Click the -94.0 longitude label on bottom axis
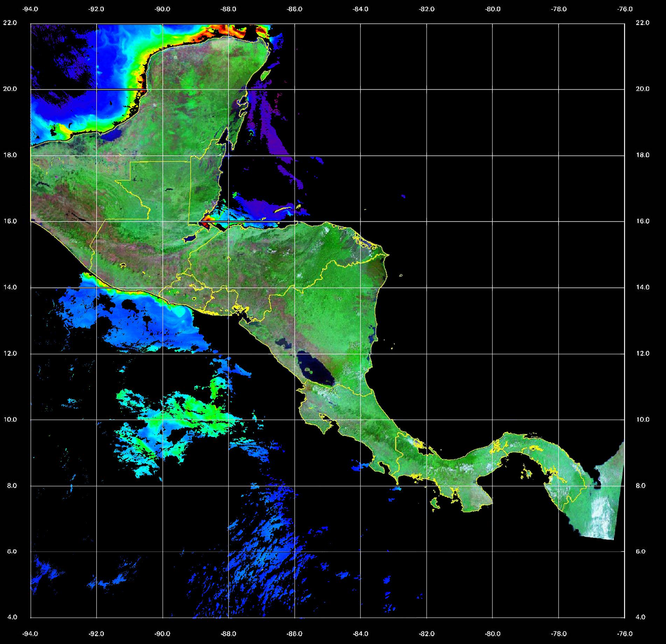666x644 pixels. (x=30, y=633)
